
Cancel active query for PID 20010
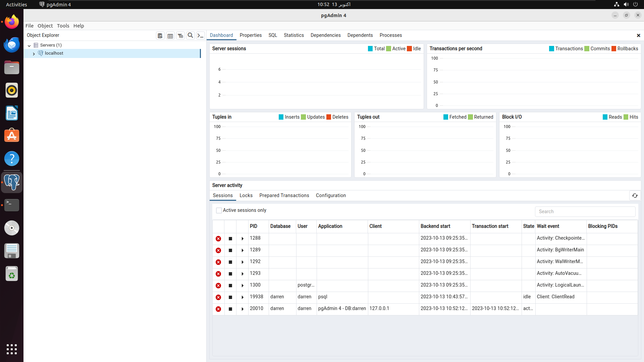pos(230,309)
